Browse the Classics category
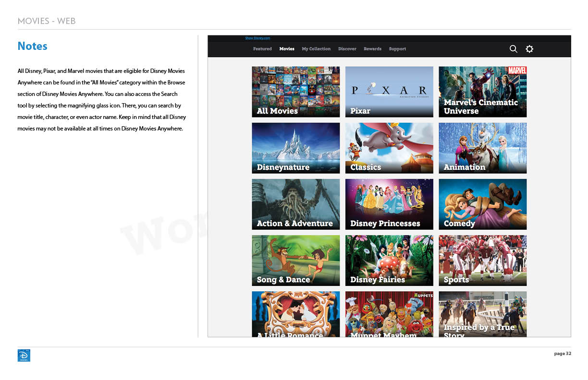The height and width of the screenshot is (380, 588). [389, 148]
